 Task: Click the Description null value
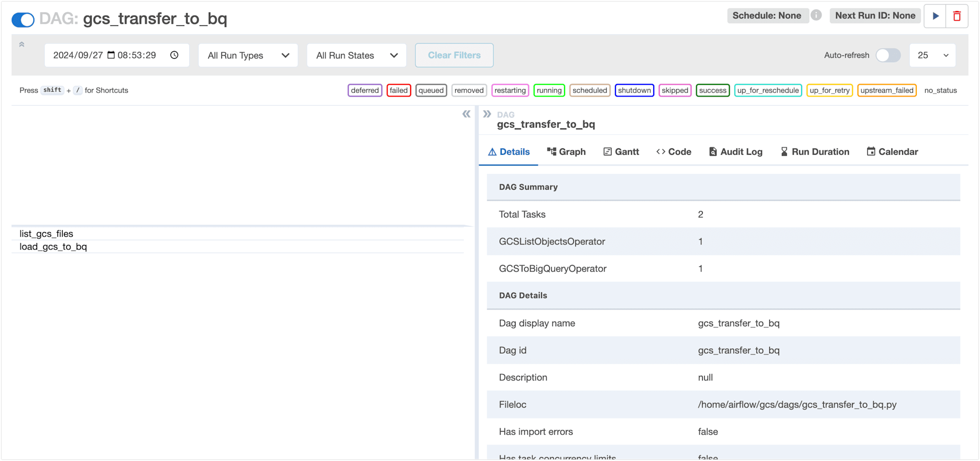coord(705,377)
